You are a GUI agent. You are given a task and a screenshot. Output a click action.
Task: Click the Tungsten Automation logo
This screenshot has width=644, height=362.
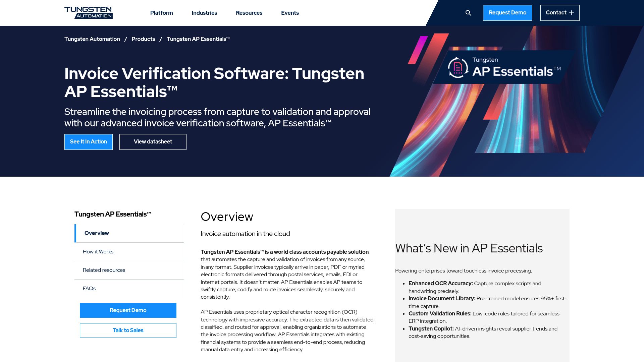pyautogui.click(x=89, y=13)
